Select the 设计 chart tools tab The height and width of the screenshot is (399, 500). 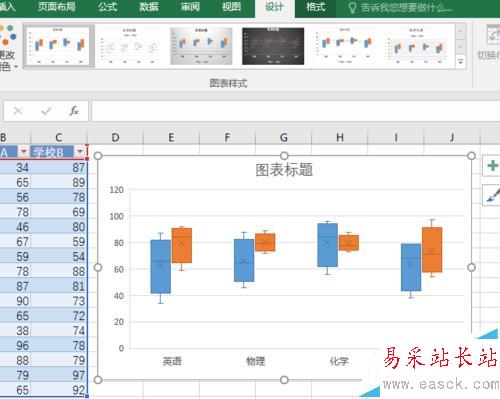pyautogui.click(x=275, y=7)
